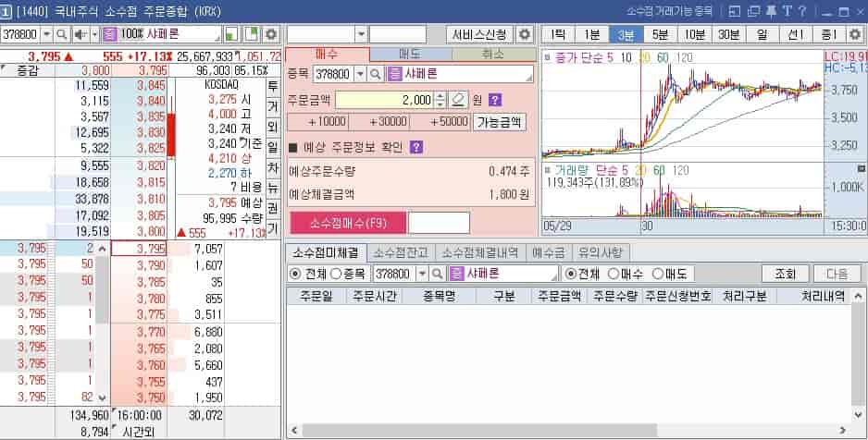This screenshot has width=868, height=440.
Task: Open the 유의사항 tab
Action: [x=600, y=253]
